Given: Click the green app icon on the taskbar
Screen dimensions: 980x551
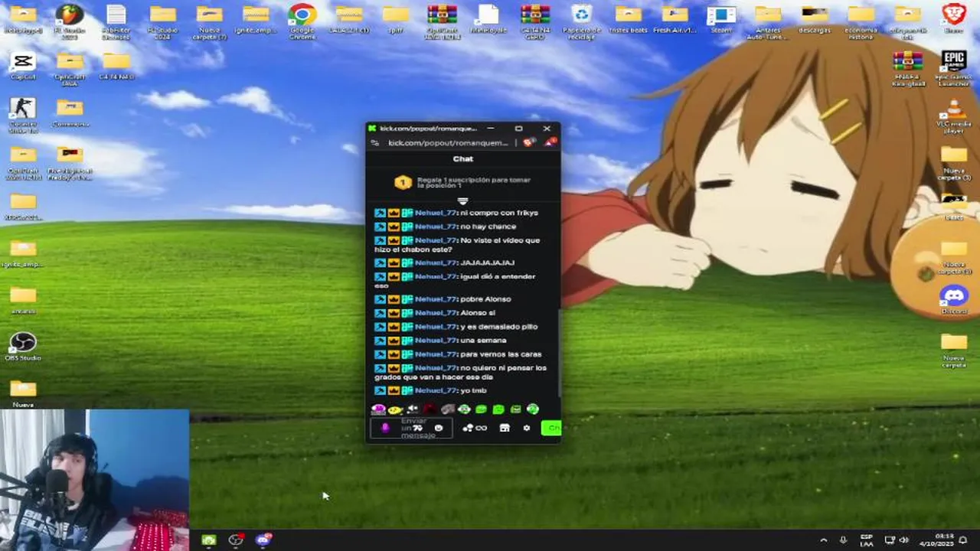Looking at the screenshot, I should tap(209, 540).
